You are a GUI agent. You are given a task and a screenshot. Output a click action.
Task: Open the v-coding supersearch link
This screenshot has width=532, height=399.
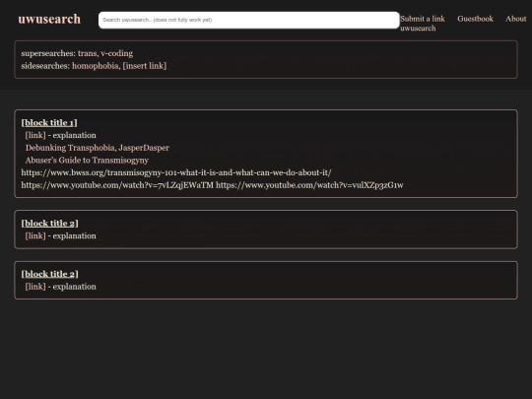tap(116, 53)
